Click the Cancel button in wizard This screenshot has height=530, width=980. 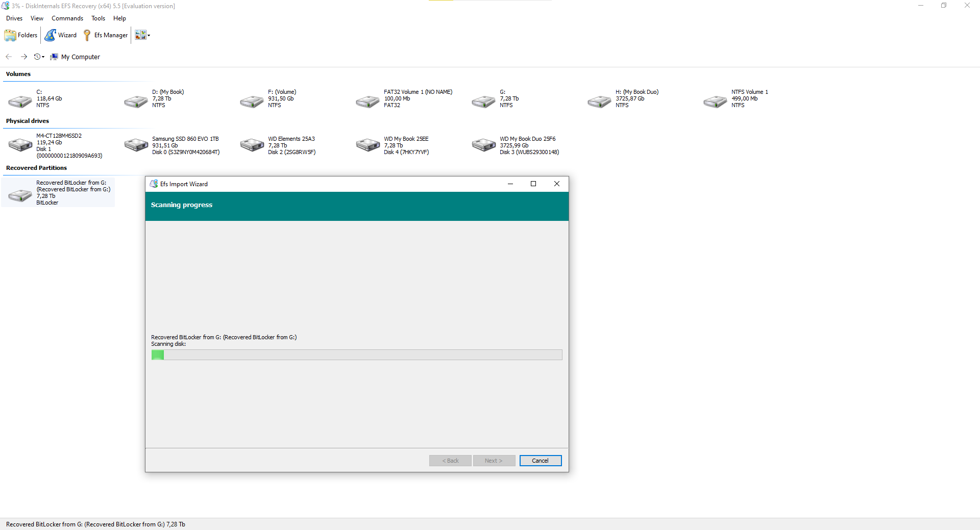click(x=541, y=461)
